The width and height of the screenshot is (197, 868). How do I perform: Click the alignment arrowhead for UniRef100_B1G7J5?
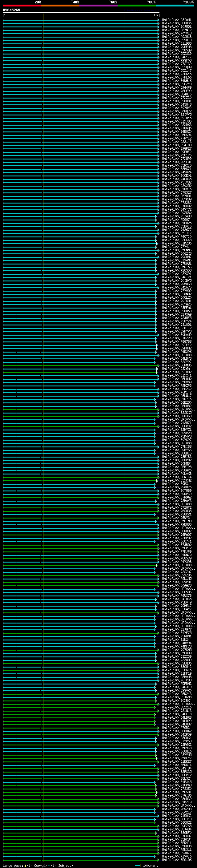155,399
